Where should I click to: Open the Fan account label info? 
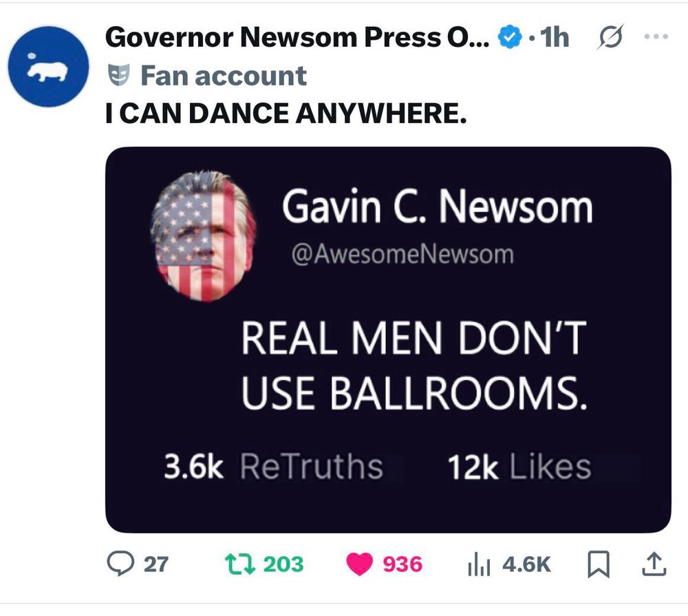click(224, 76)
